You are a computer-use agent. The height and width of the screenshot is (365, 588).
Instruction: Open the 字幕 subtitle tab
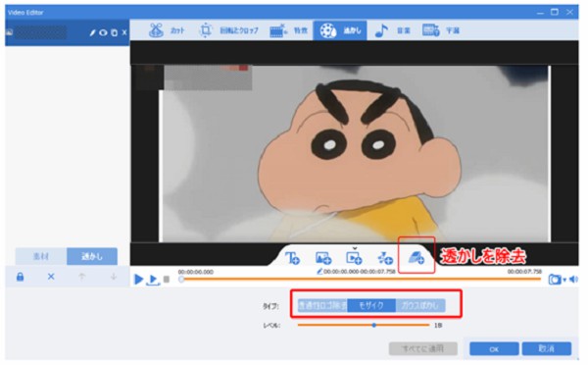(x=441, y=30)
